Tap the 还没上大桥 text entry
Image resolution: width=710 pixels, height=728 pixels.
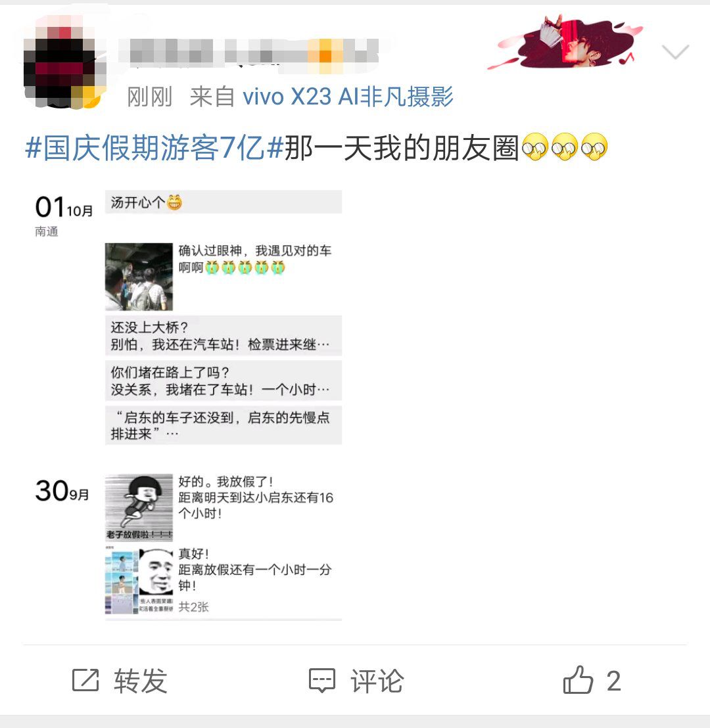point(224,336)
